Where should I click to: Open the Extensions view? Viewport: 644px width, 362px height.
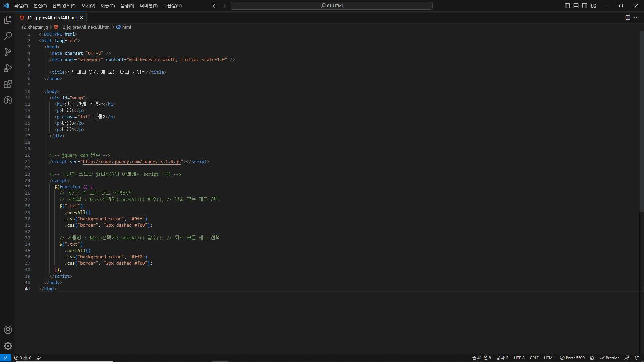point(8,84)
